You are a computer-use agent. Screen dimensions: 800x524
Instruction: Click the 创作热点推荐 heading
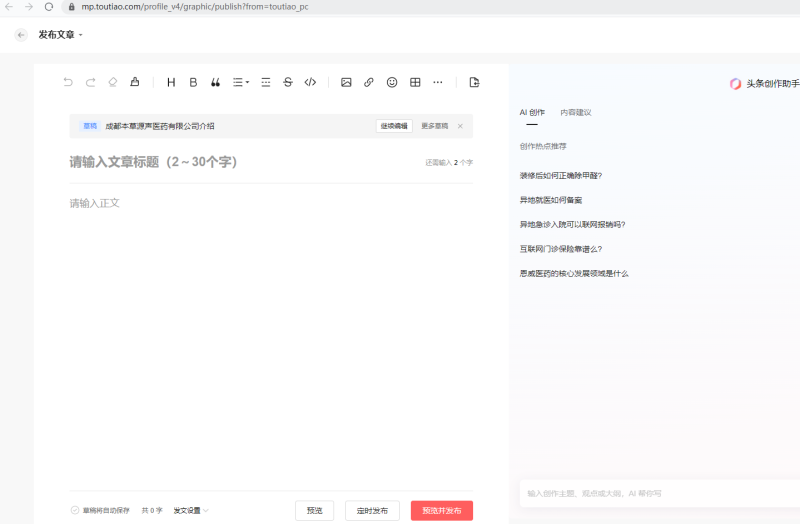coord(543,146)
